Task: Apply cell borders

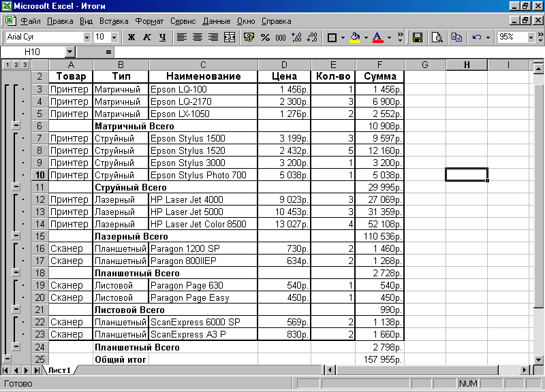Action: click(332, 37)
